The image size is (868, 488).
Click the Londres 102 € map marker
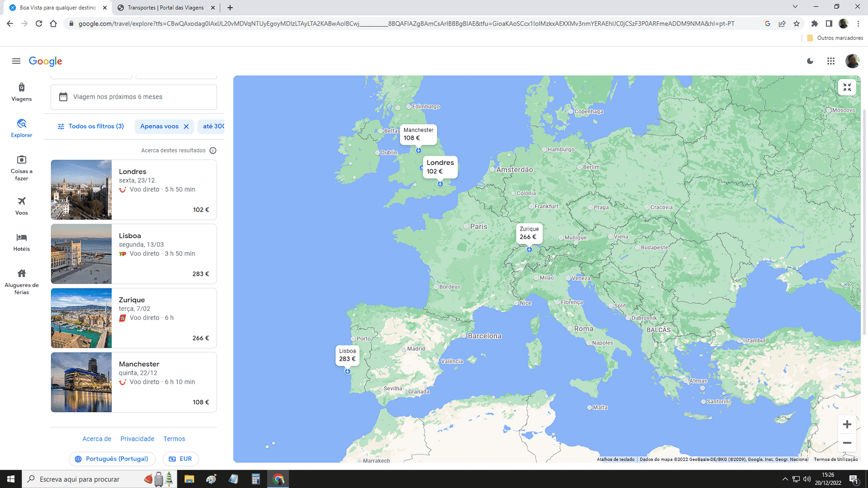pyautogui.click(x=440, y=167)
